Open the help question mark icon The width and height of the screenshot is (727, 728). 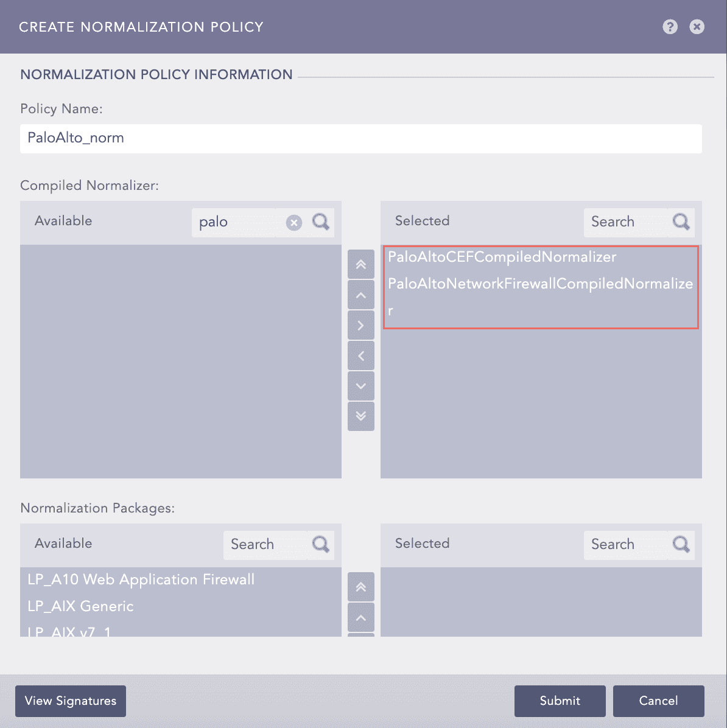click(x=670, y=27)
